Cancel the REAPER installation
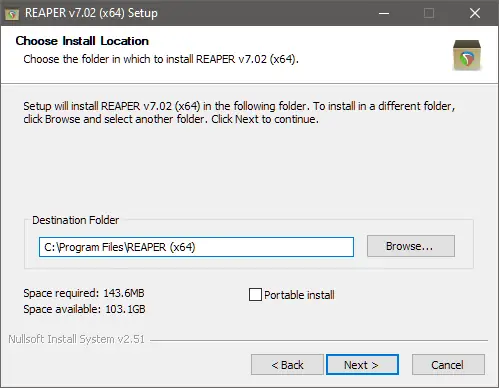This screenshot has height=388, width=499. [x=448, y=365]
